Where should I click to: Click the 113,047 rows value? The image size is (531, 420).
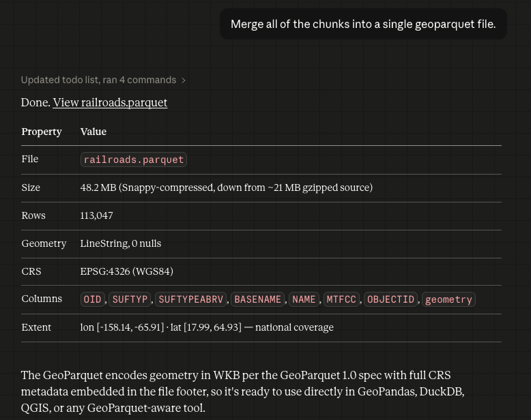click(x=97, y=215)
